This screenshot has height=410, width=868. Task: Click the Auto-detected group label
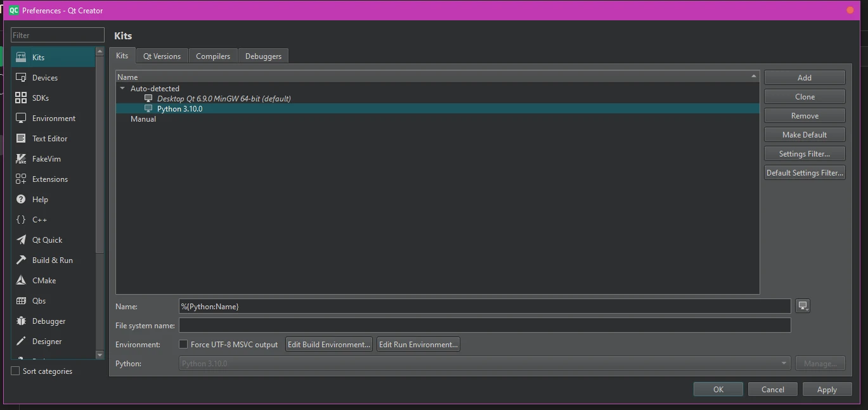[x=155, y=89]
